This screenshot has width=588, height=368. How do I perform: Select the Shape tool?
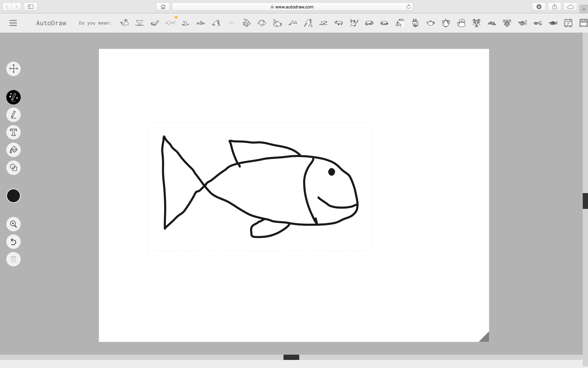coord(13,168)
